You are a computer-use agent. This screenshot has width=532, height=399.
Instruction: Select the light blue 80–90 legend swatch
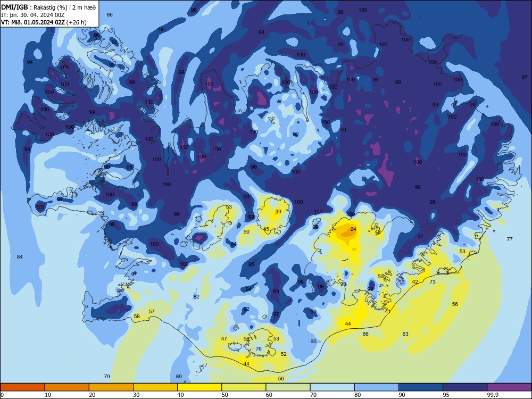[377, 387]
